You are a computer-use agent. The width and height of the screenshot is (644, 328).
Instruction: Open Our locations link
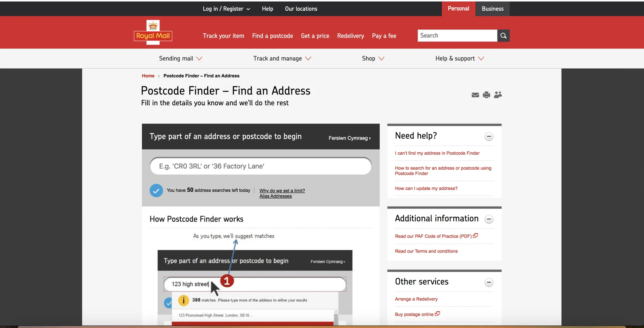coord(301,9)
